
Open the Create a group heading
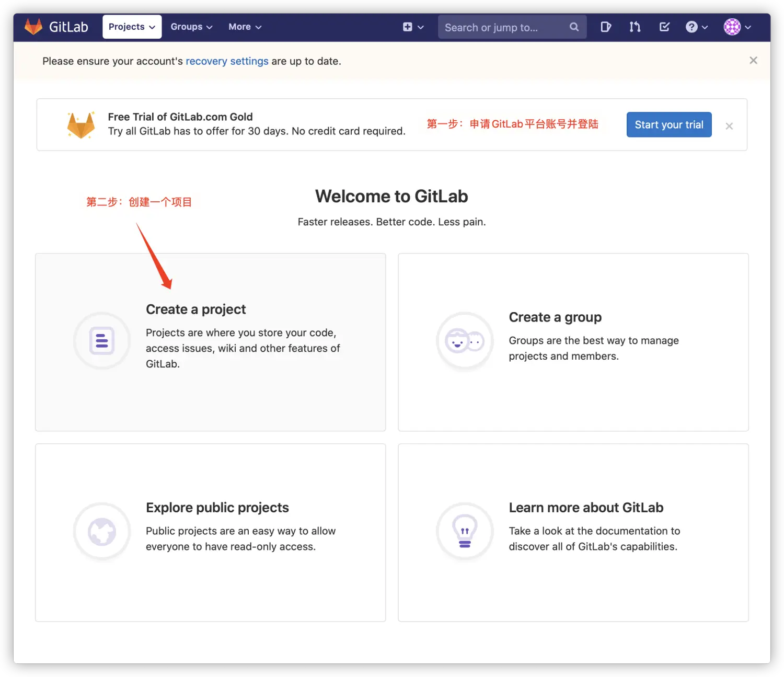[x=555, y=317]
